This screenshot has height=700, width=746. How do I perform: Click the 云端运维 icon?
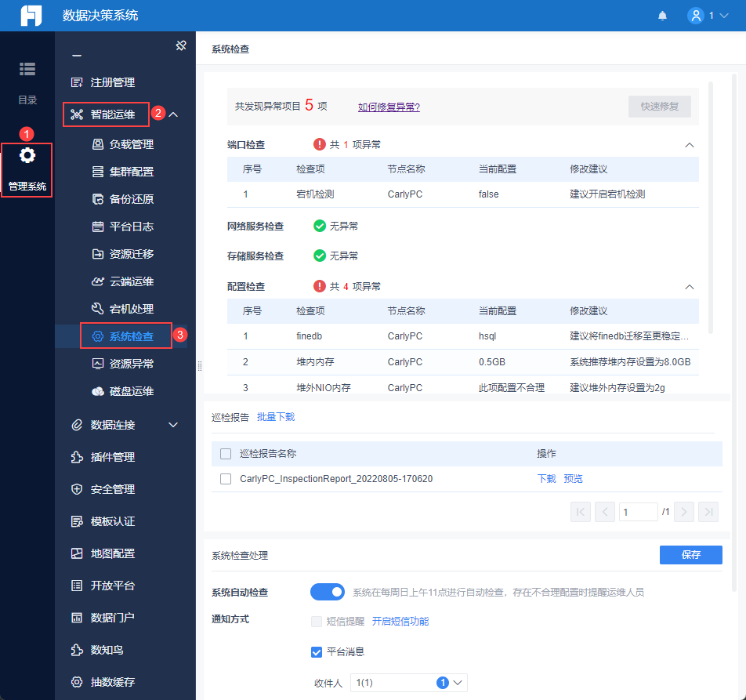point(97,281)
